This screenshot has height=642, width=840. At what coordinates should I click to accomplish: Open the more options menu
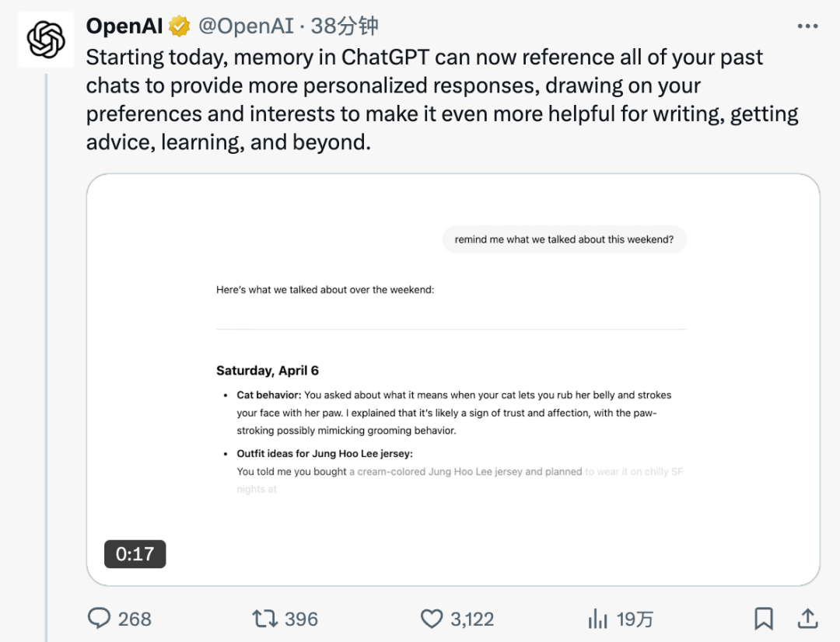[807, 25]
